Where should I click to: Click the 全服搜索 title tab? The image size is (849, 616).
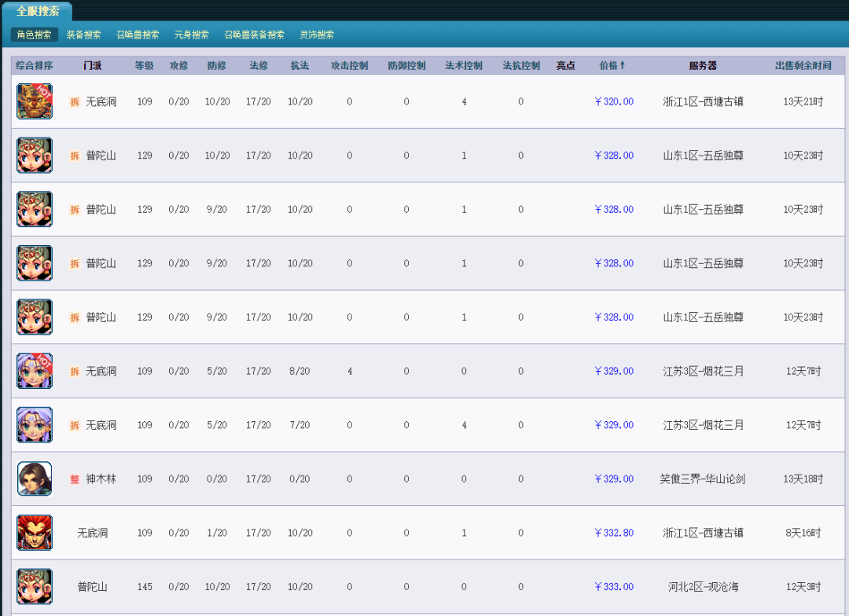pyautogui.click(x=38, y=11)
